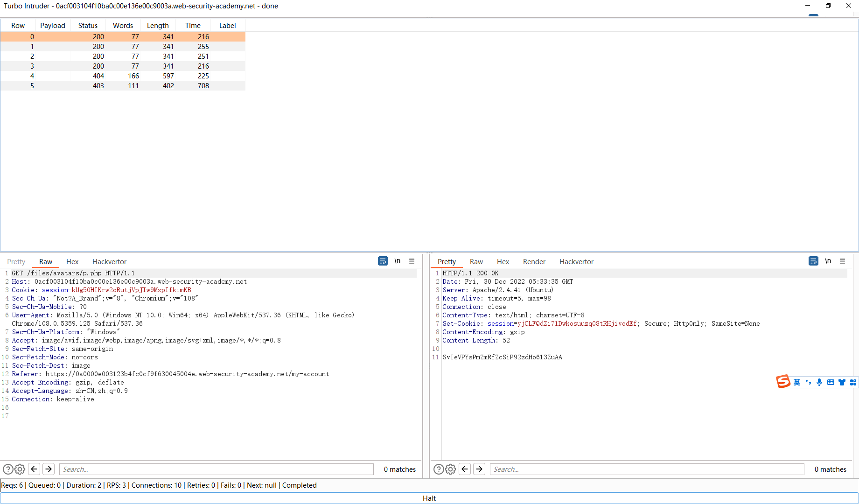Viewport: 859px width, 504px height.
Task: Click the Set-Cookie response header line
Action: point(601,323)
